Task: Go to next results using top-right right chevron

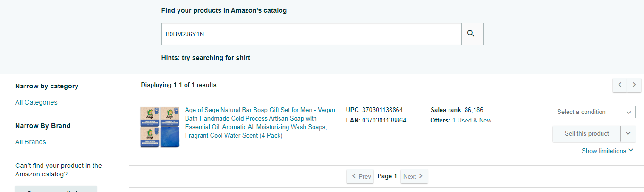Action: (634, 85)
